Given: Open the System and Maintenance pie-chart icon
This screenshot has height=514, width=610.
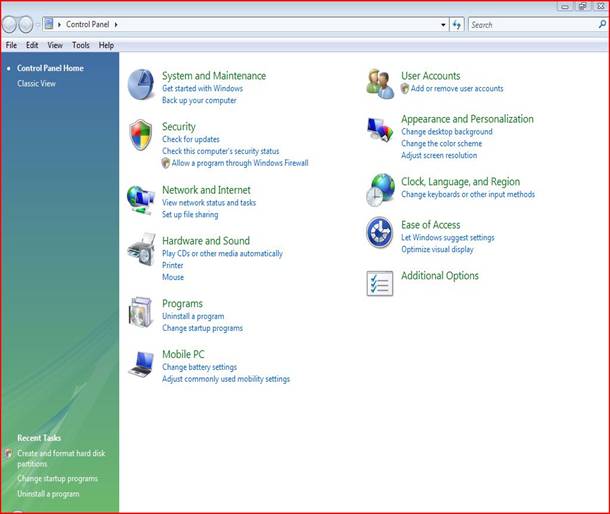Looking at the screenshot, I should coord(141,84).
